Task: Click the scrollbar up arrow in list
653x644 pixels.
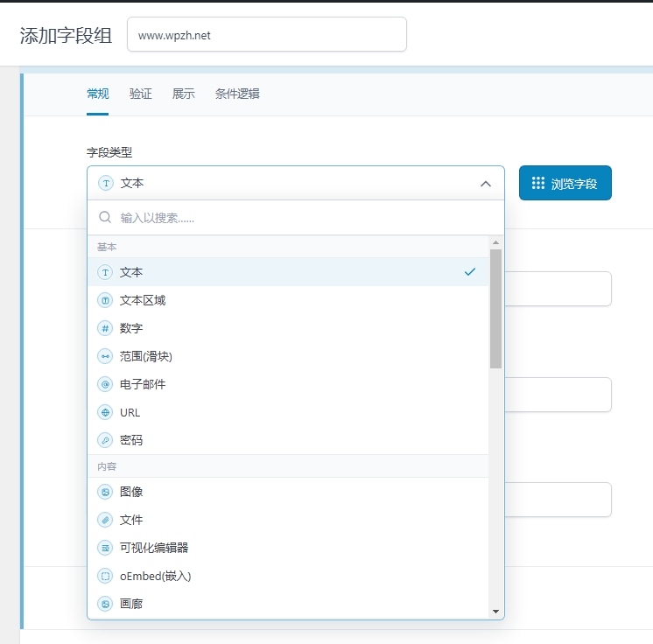Action: [x=495, y=242]
